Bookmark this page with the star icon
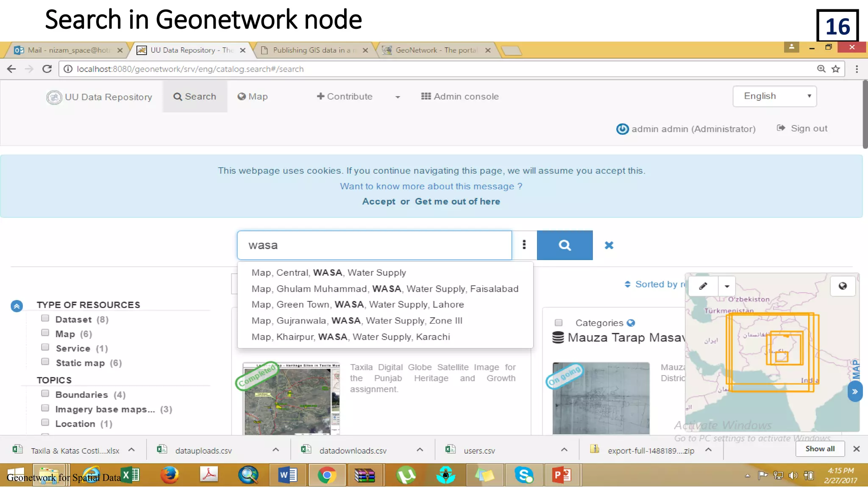This screenshot has height=488, width=868. [x=835, y=69]
